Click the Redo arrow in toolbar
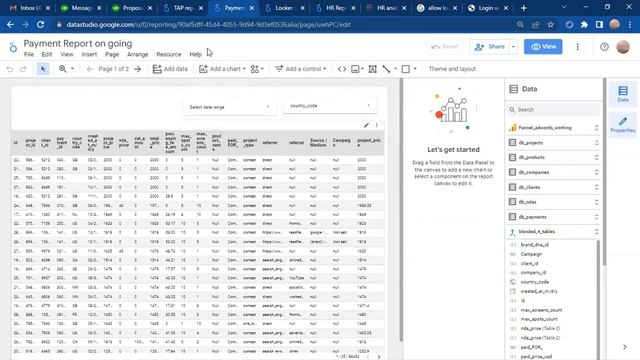 (x=23, y=69)
